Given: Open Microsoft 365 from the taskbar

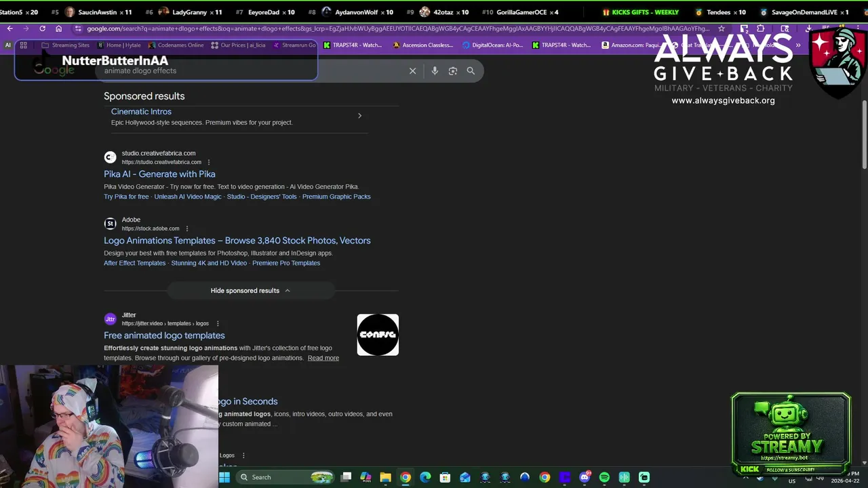Looking at the screenshot, I should (x=366, y=477).
